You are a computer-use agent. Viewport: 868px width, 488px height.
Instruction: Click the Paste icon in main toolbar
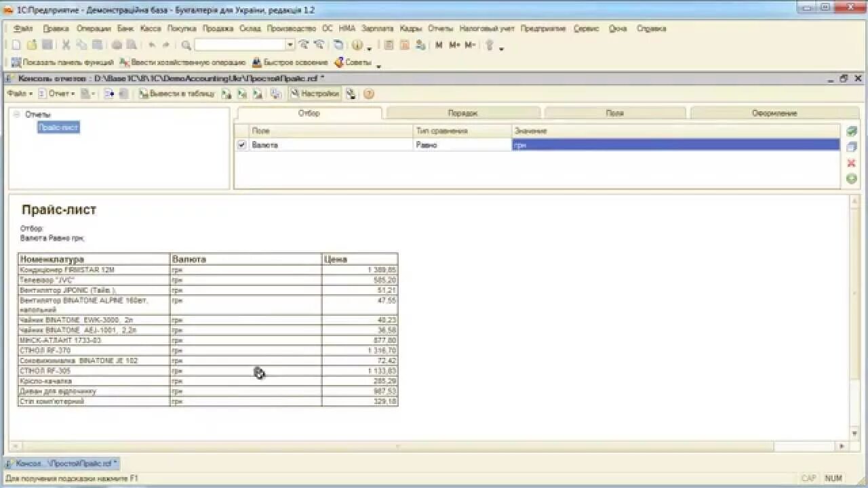[97, 45]
